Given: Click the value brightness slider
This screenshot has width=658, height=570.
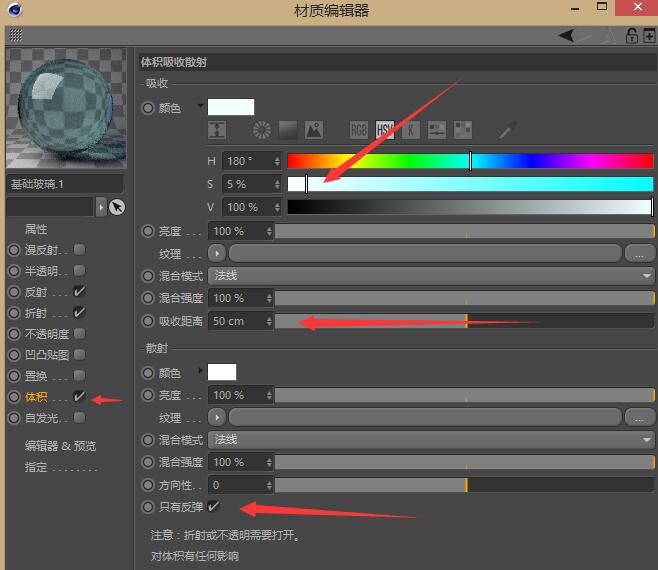Looking at the screenshot, I should [470, 207].
